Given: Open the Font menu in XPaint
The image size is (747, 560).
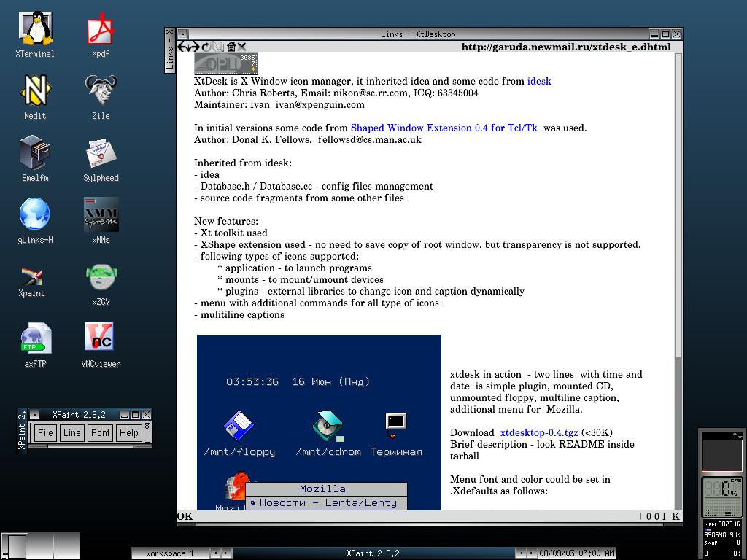Looking at the screenshot, I should [x=100, y=433].
